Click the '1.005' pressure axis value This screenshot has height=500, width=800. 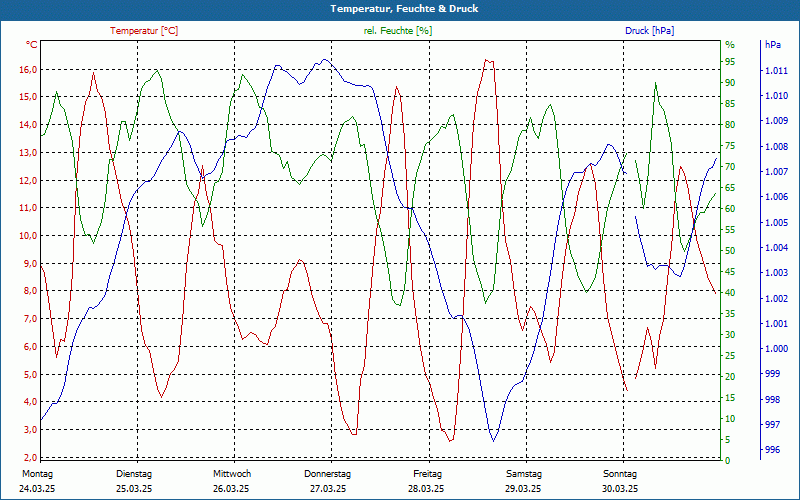coord(777,222)
